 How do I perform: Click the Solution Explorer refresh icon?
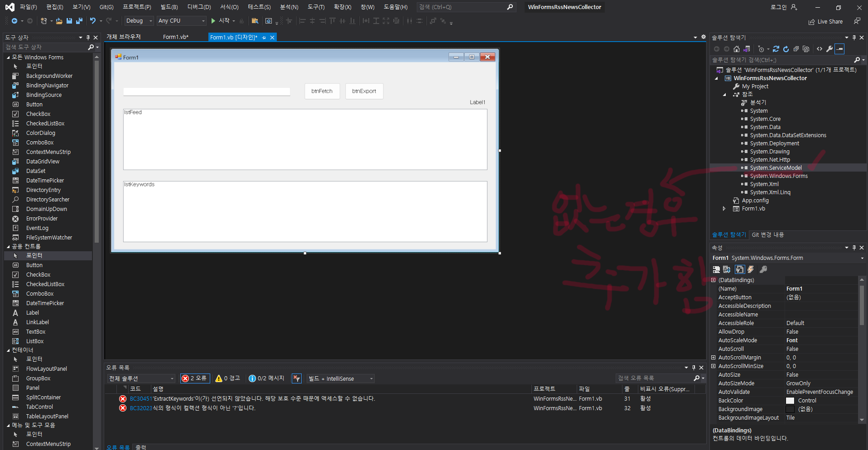coord(786,49)
